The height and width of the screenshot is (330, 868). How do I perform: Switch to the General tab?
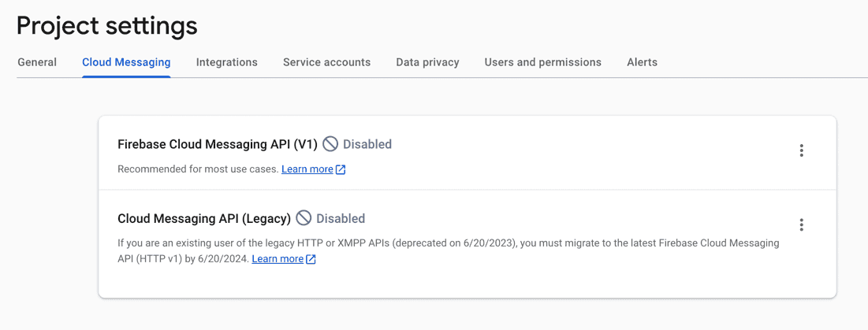[37, 62]
